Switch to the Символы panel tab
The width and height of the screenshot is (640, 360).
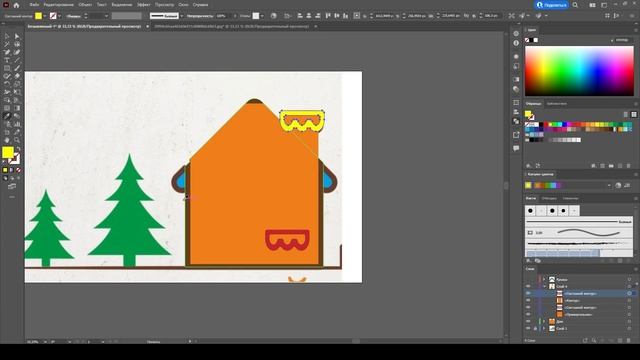pyautogui.click(x=570, y=198)
